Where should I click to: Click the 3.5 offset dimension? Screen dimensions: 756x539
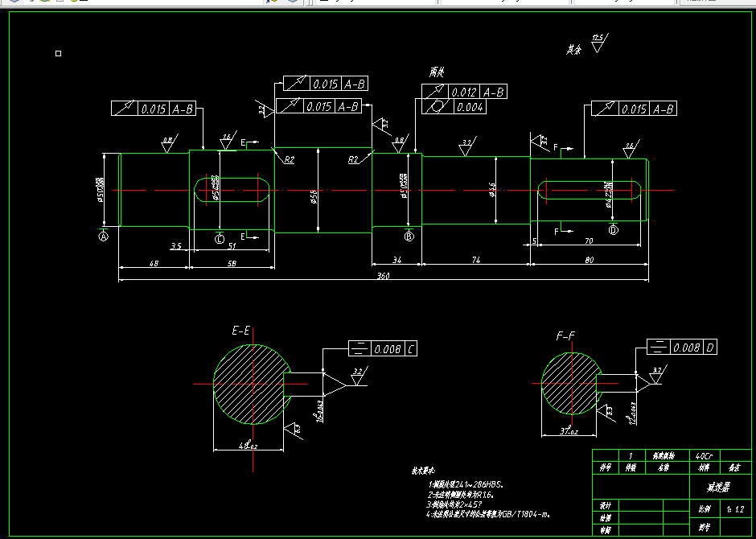pyautogui.click(x=176, y=246)
